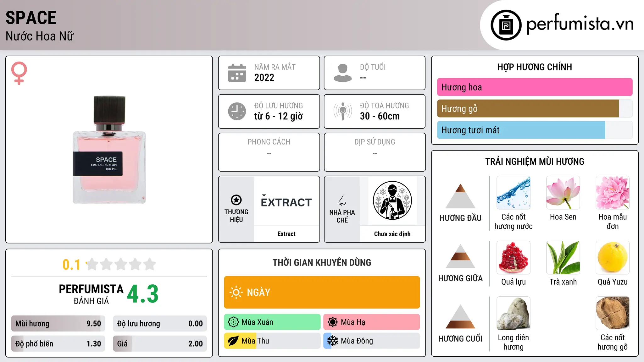Open the Trà xanh green tea image
Viewport: 644px width, 362px height.
563,258
